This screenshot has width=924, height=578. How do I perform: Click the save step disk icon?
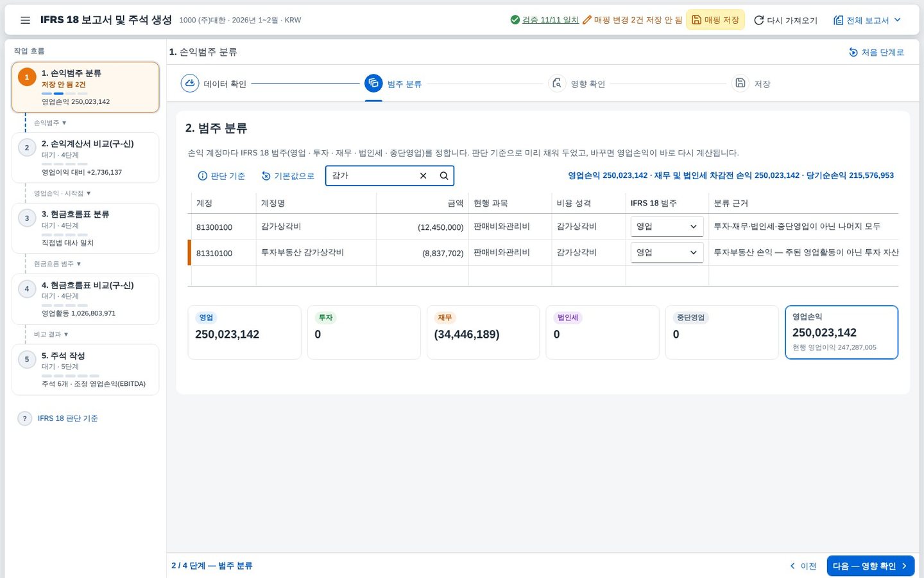click(x=740, y=83)
